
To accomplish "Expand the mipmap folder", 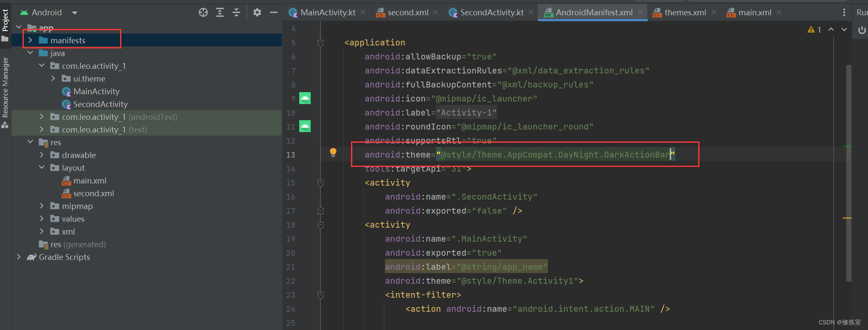I will point(42,206).
